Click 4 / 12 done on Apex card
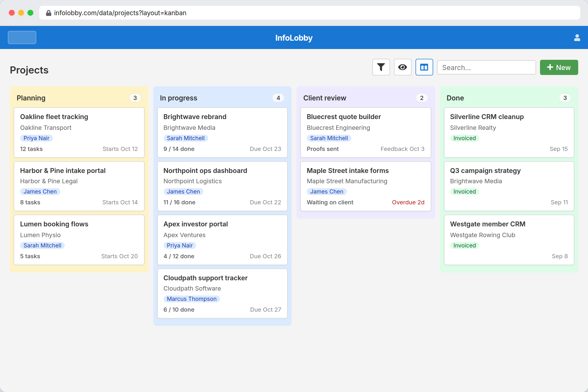The width and height of the screenshot is (588, 392). [x=179, y=256]
